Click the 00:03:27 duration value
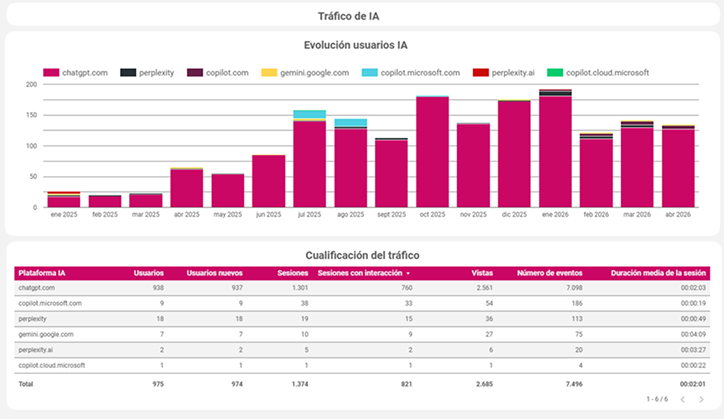This screenshot has width=724, height=419. 693,350
